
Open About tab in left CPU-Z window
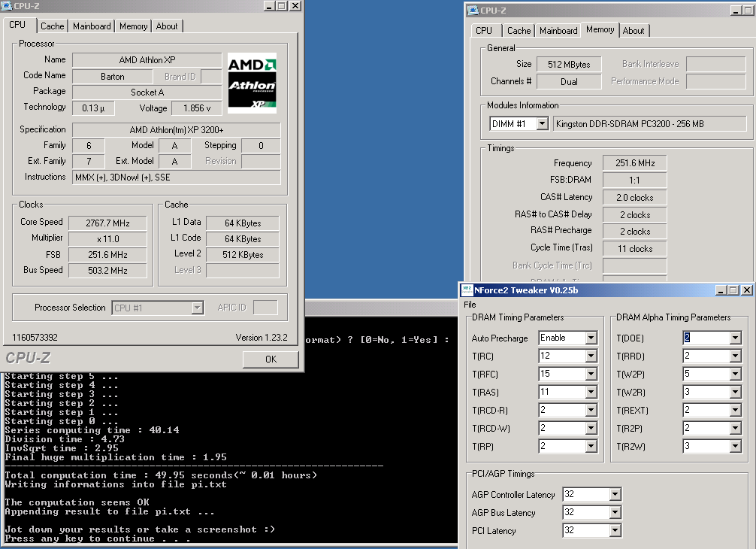[167, 26]
